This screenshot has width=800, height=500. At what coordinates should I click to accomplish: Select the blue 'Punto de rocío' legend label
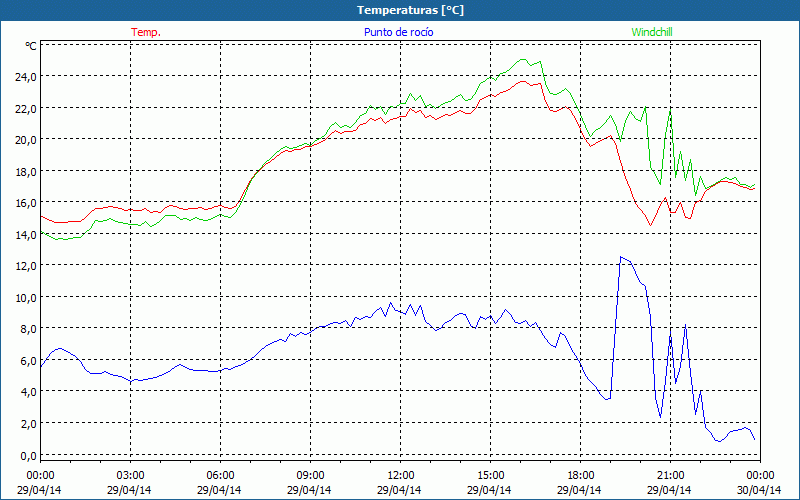pyautogui.click(x=398, y=32)
